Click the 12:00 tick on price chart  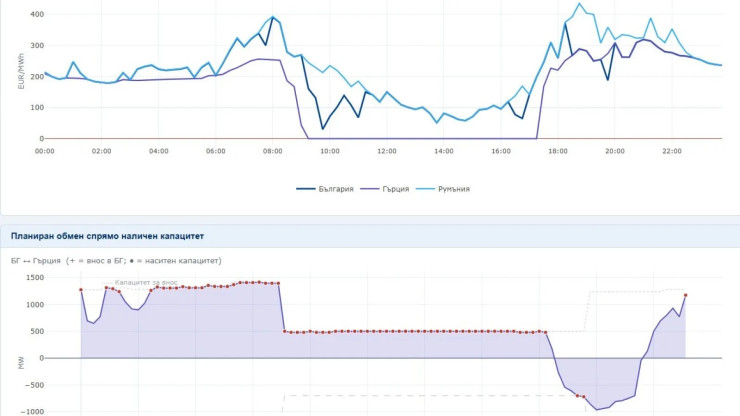pyautogui.click(x=387, y=151)
